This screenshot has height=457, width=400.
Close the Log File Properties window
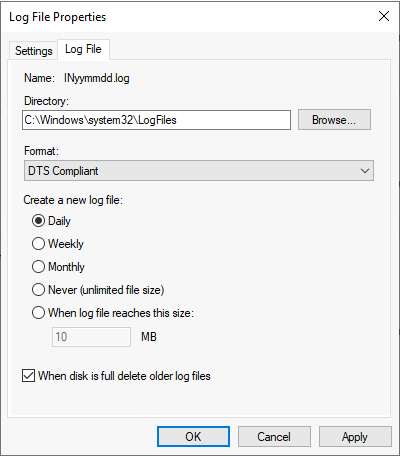coord(384,16)
